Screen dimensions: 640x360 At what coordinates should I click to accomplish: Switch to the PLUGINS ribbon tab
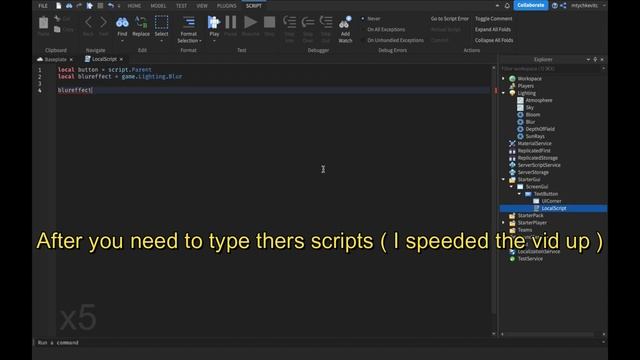[227, 6]
